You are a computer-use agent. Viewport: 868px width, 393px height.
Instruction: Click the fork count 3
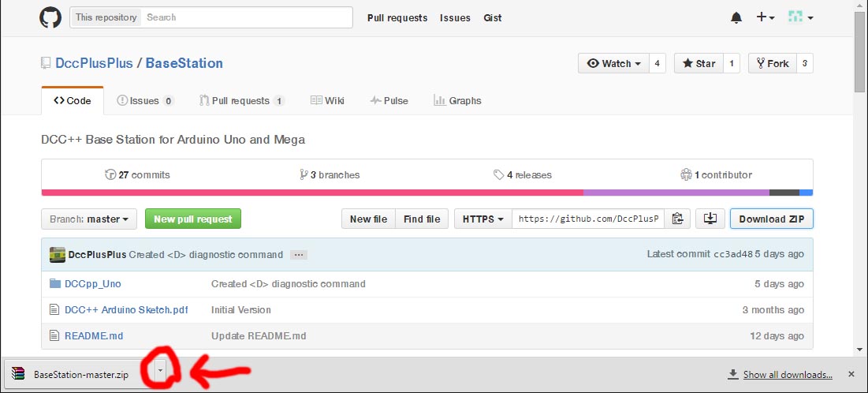tap(805, 63)
